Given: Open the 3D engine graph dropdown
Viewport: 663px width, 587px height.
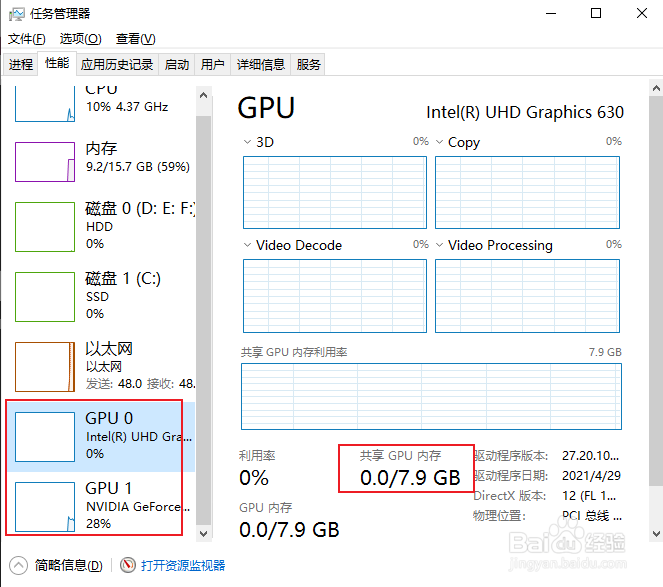Looking at the screenshot, I should point(249,143).
